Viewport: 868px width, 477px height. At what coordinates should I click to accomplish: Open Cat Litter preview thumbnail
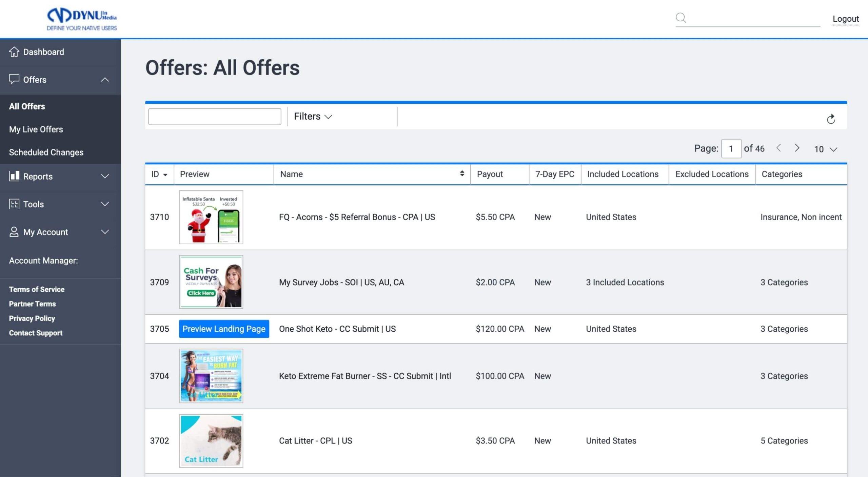coord(211,441)
